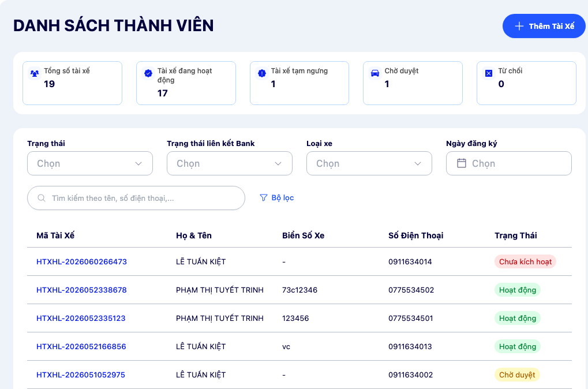The image size is (588, 389).
Task: Click the Họ & Tên column header
Action: click(194, 235)
